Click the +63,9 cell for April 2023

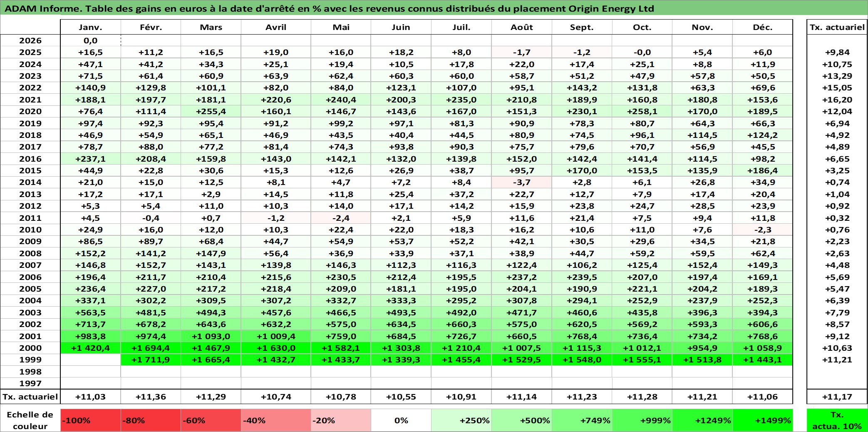[276, 76]
